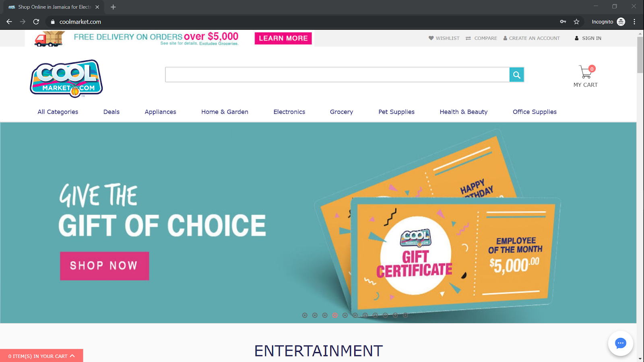Click the magnifier search button

pos(516,74)
